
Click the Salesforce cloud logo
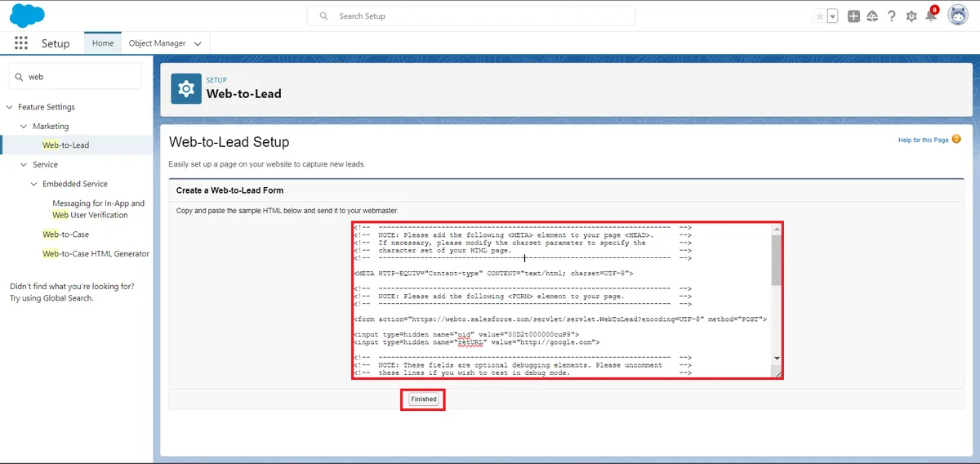coord(25,15)
